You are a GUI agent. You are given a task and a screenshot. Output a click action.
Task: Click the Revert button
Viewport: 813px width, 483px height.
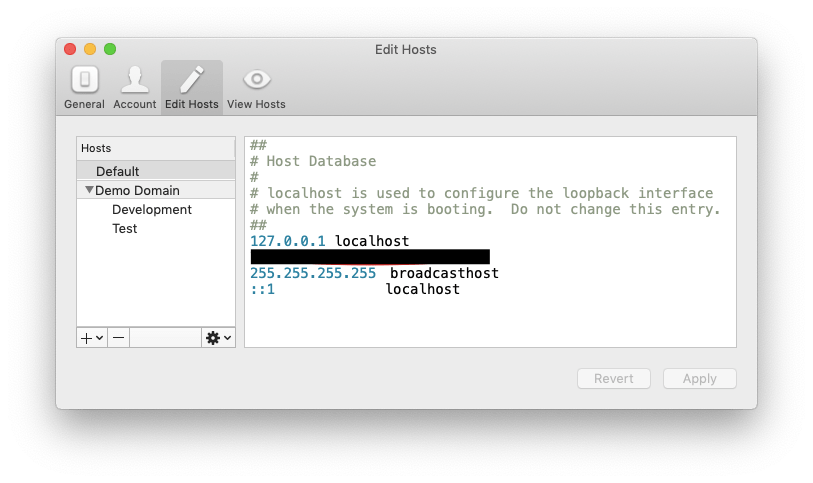[x=614, y=378]
